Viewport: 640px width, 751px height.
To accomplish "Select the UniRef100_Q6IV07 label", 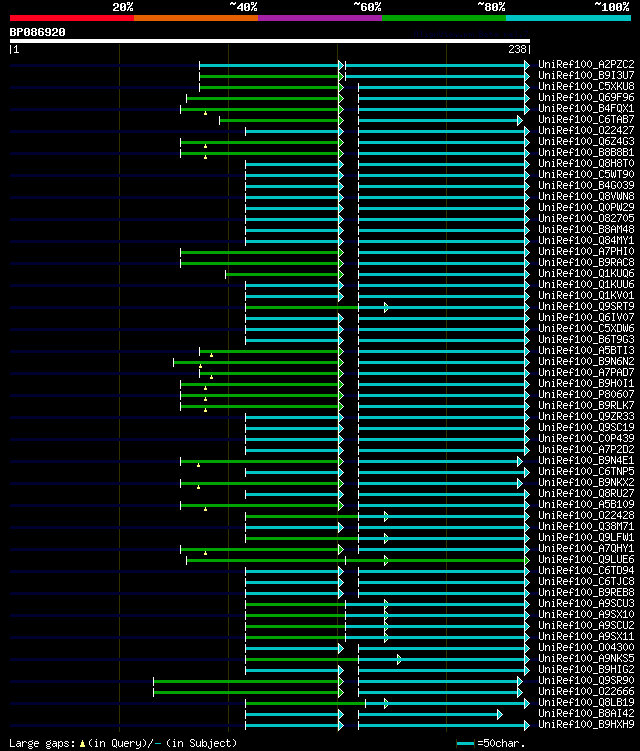I will pos(586,318).
